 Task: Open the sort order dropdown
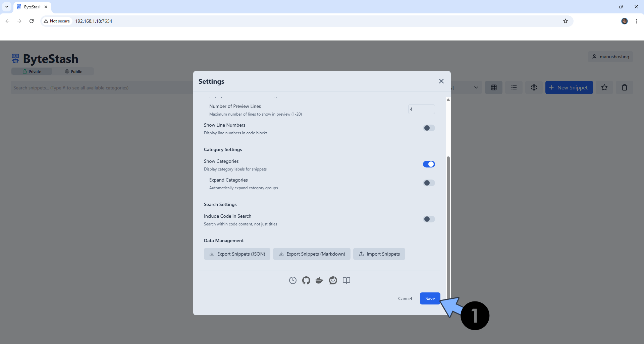coord(476,87)
